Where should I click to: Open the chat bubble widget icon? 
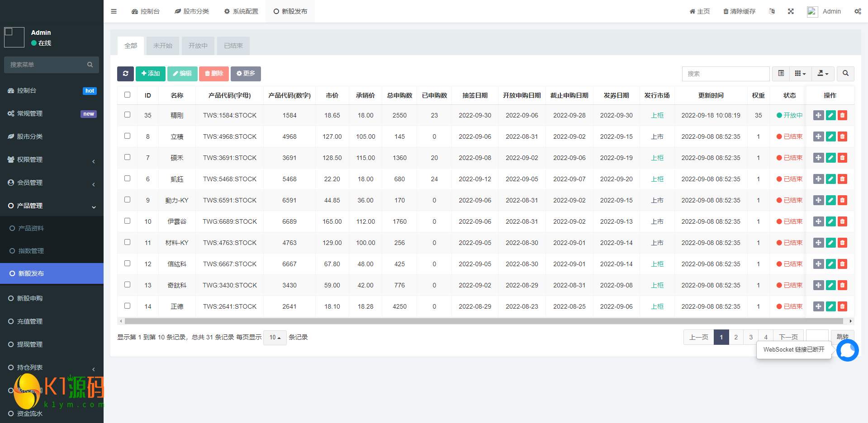pyautogui.click(x=847, y=350)
